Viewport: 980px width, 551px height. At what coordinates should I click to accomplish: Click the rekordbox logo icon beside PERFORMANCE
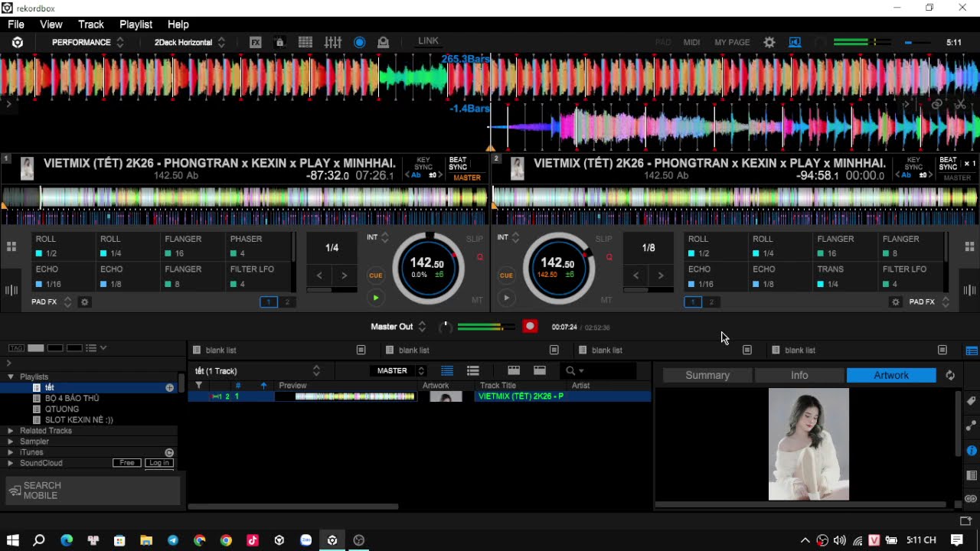(x=17, y=42)
